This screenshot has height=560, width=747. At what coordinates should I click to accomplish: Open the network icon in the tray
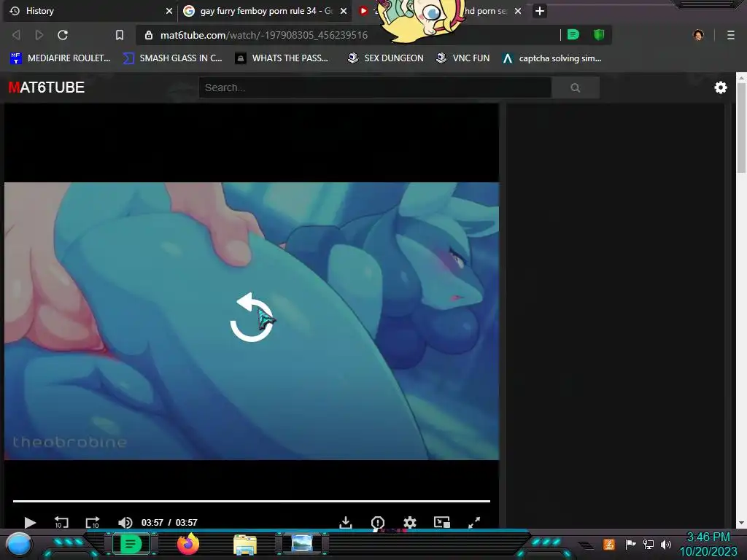(649, 544)
